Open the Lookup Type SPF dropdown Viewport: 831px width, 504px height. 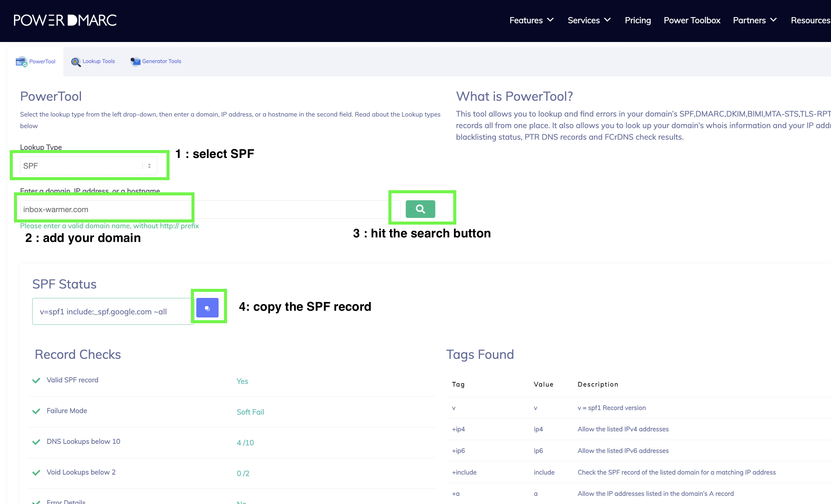[89, 166]
